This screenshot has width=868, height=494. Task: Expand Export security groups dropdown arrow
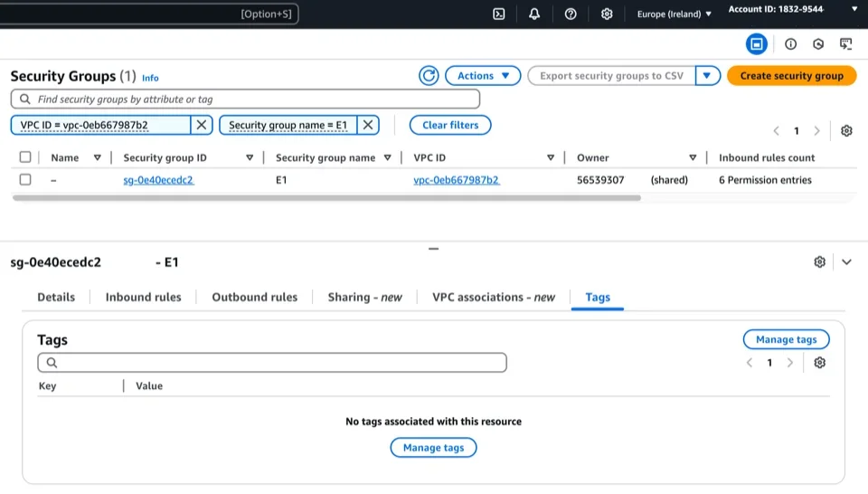707,76
